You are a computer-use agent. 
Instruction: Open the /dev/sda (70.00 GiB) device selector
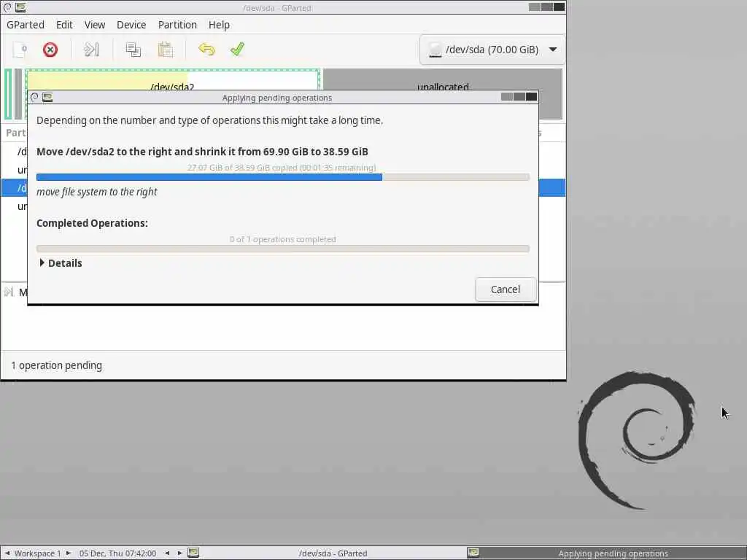492,50
